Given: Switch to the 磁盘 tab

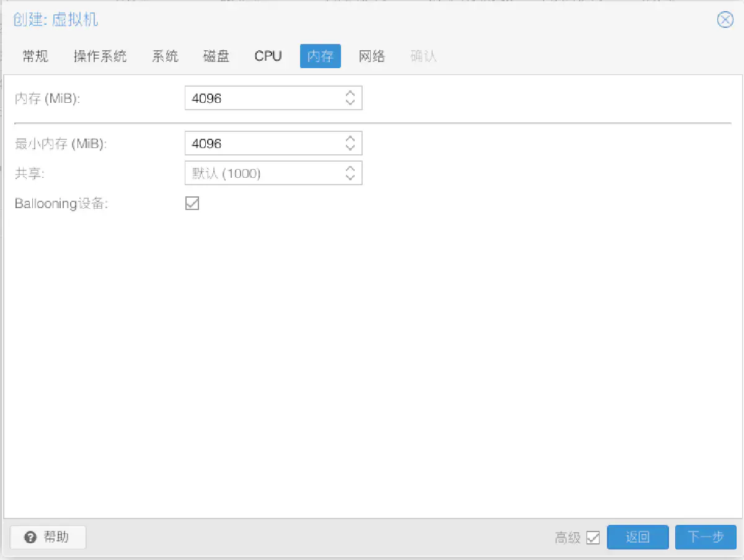Looking at the screenshot, I should [215, 56].
